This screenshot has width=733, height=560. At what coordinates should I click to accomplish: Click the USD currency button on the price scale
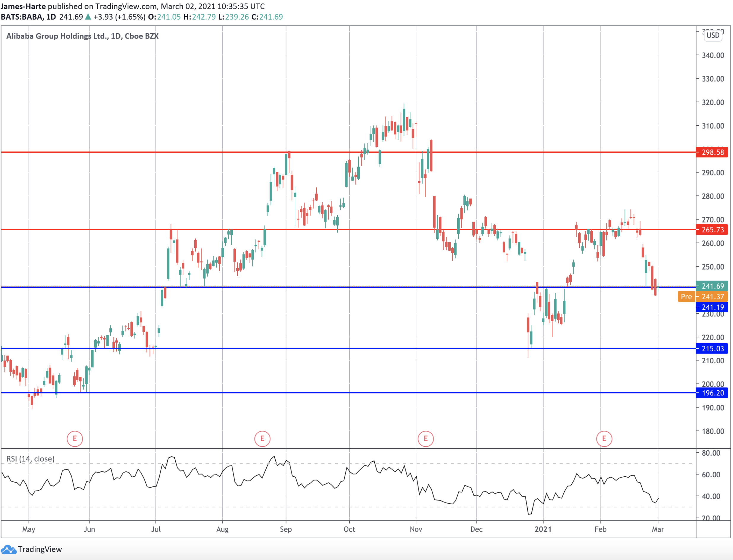point(713,36)
